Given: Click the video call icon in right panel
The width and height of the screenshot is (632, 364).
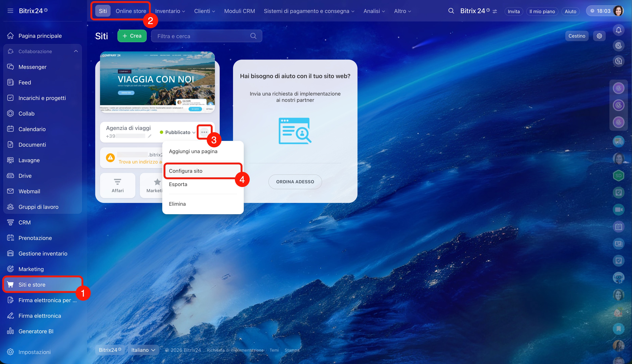Looking at the screenshot, I should pos(618,210).
